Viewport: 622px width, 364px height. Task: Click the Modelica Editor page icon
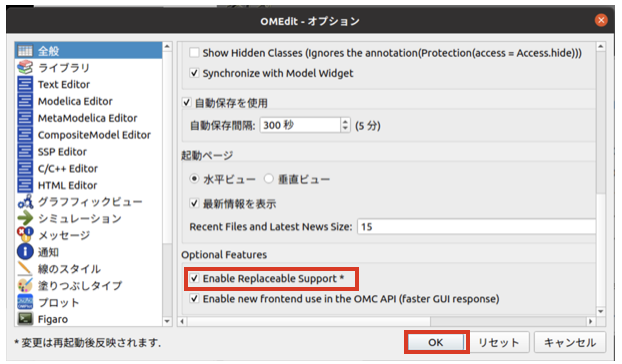click(25, 101)
